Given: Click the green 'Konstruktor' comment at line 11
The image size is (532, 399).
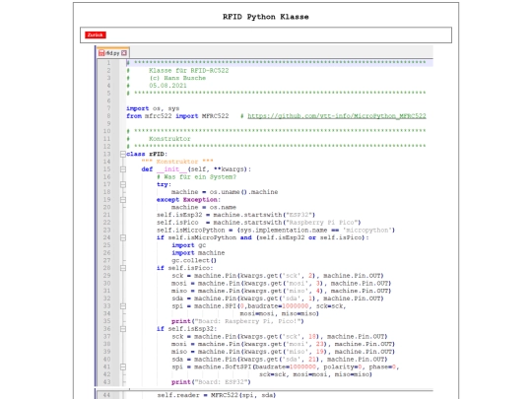Looking at the screenshot, I should pyautogui.click(x=169, y=139).
